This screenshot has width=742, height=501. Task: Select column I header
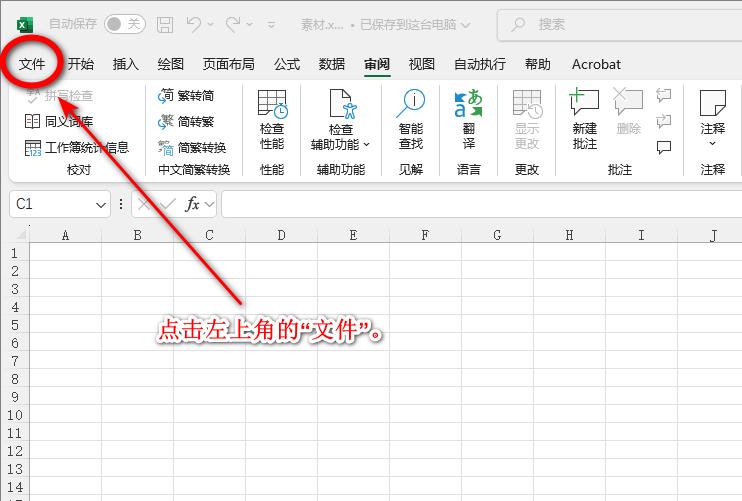click(x=641, y=235)
